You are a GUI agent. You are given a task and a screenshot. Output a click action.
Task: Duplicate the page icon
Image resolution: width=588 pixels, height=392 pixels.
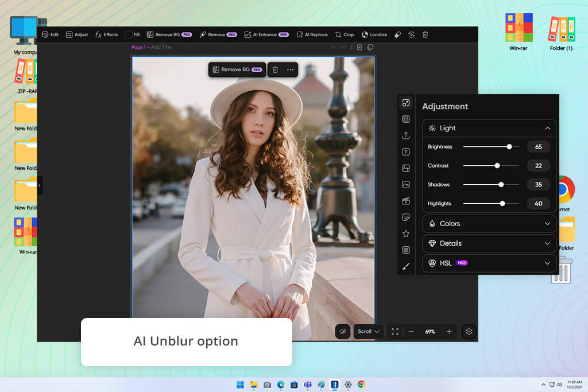[370, 47]
